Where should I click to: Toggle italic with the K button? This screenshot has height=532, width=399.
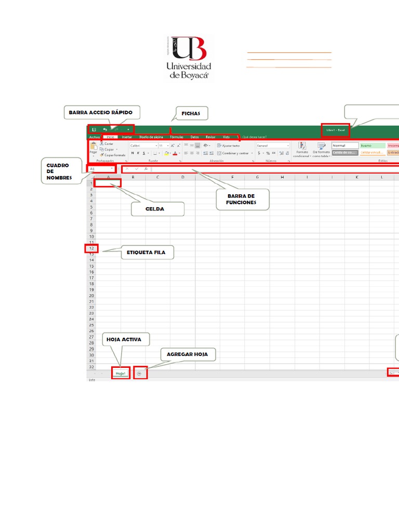[x=138, y=153]
